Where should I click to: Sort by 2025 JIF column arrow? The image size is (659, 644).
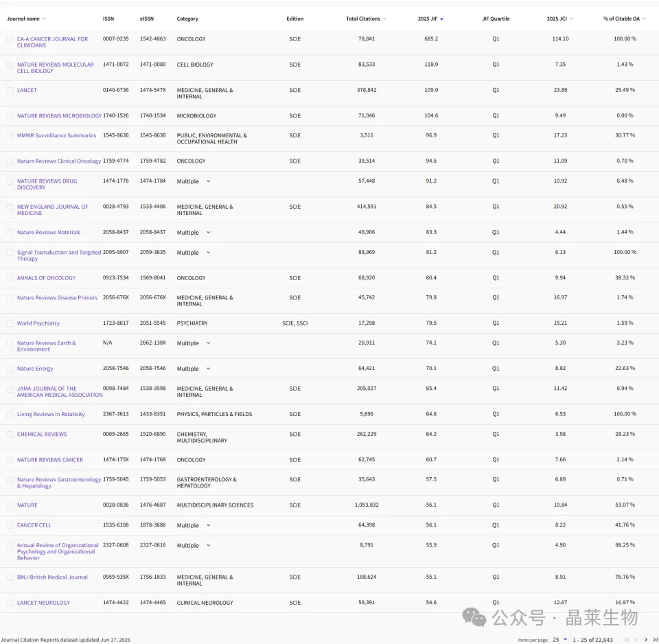point(441,19)
